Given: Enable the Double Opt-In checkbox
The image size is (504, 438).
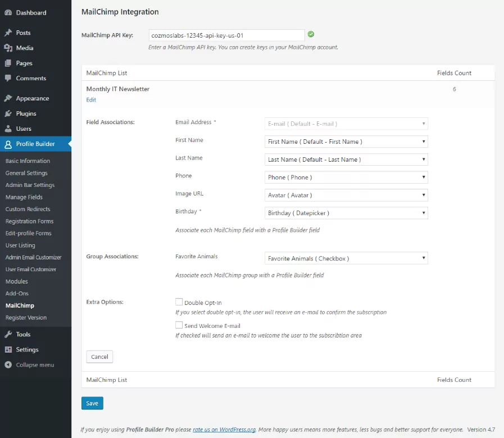Looking at the screenshot, I should click(x=179, y=302).
